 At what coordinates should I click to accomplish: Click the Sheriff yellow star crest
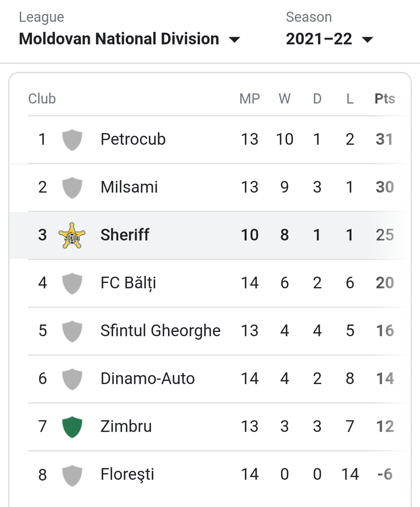[x=72, y=235]
